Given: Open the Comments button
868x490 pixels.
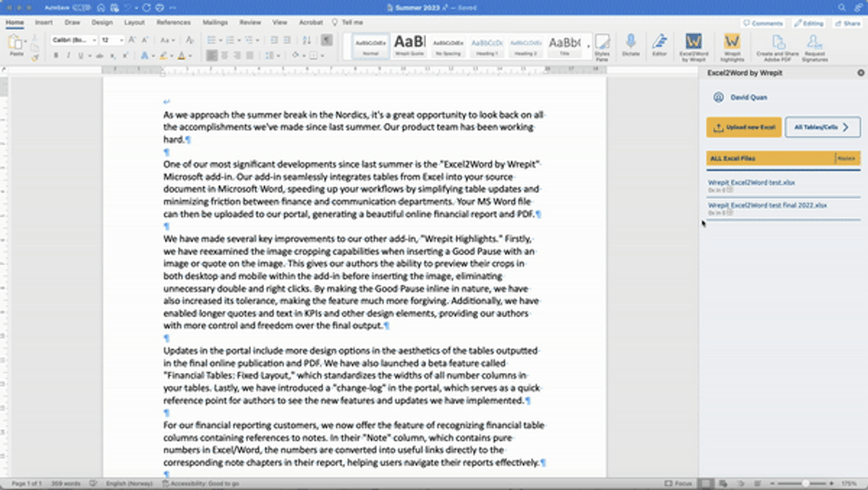Looking at the screenshot, I should pos(762,23).
